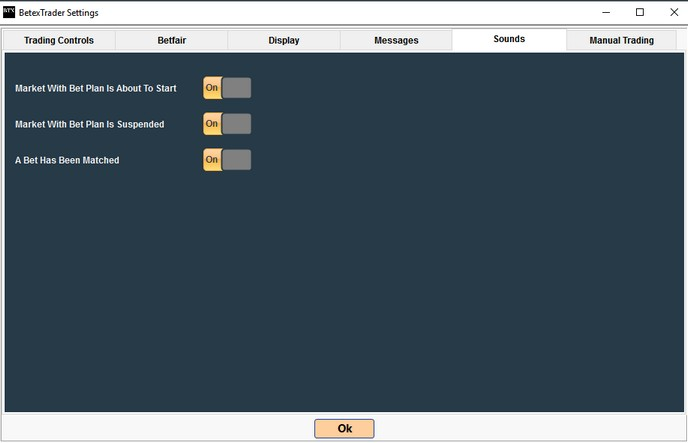Screen dimensions: 688x443
Task: Turn off the market suspended sound
Action: [x=226, y=124]
